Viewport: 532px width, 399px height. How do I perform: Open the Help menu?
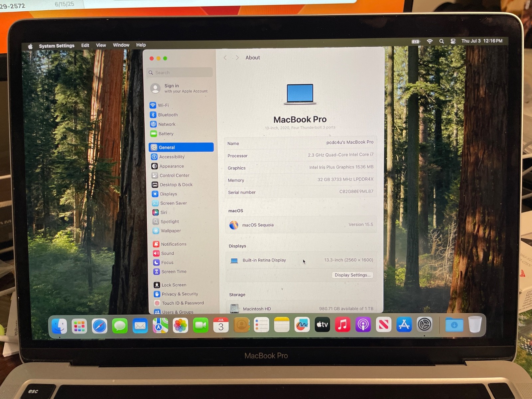141,45
